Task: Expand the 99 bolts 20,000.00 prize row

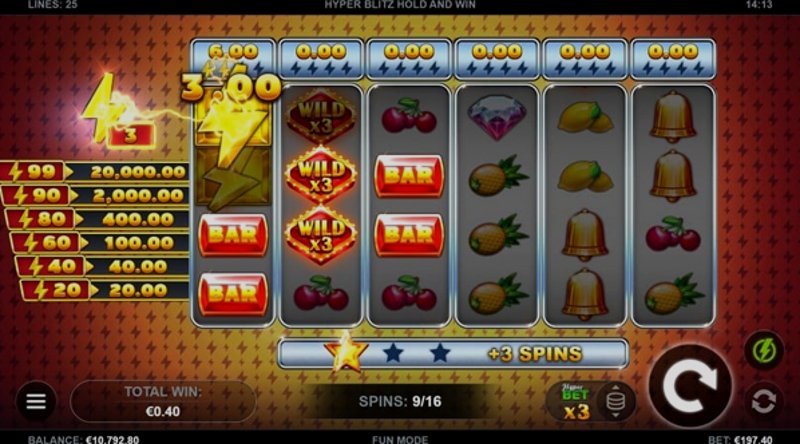Action: coord(95,172)
